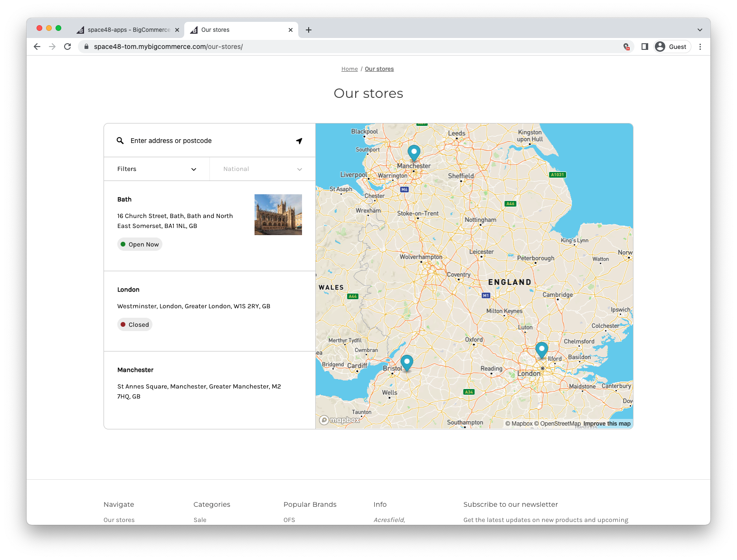Click the Bath address text
This screenshot has width=737, height=560.
click(175, 221)
